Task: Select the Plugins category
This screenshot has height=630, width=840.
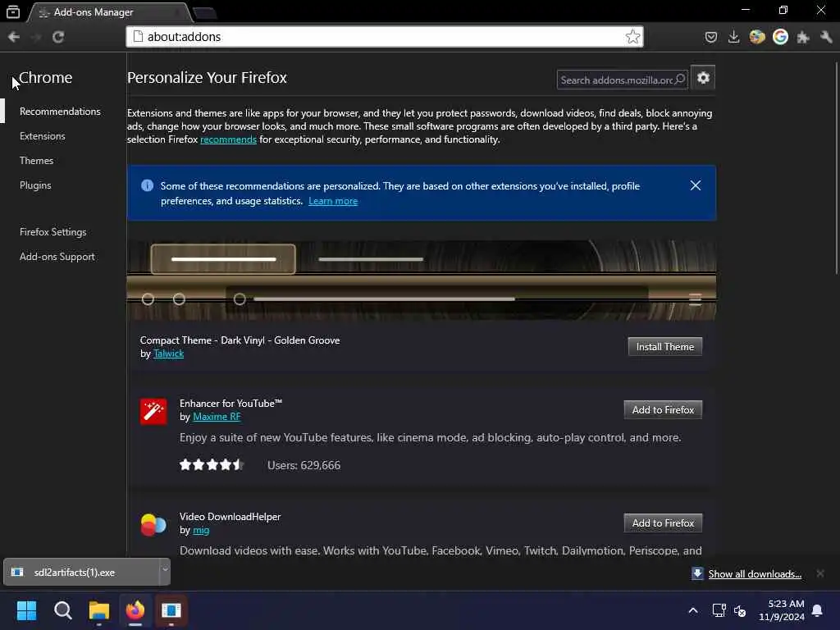Action: click(x=35, y=185)
